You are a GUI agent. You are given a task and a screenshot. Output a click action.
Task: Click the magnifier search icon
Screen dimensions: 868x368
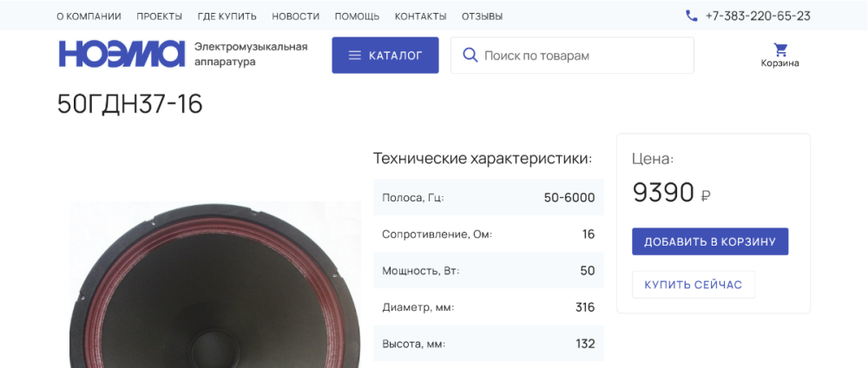point(470,56)
